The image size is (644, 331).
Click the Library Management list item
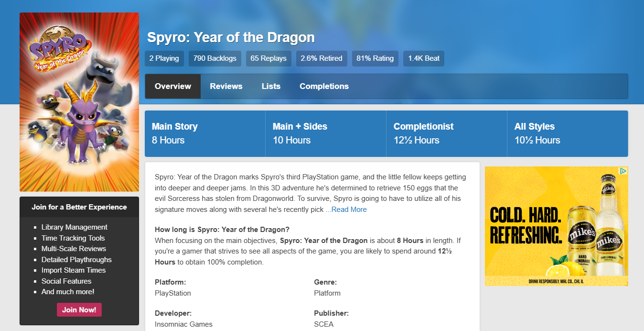click(x=75, y=227)
